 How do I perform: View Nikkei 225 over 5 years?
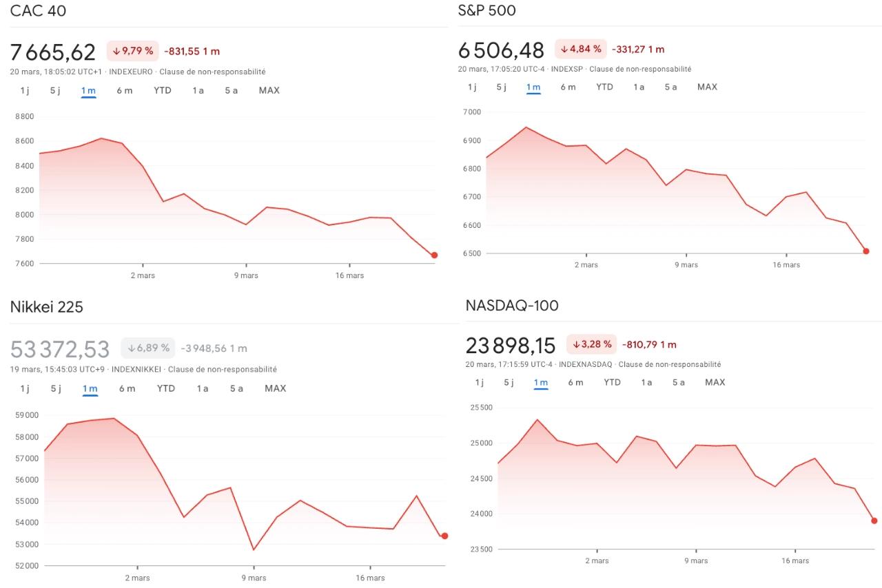pos(237,388)
